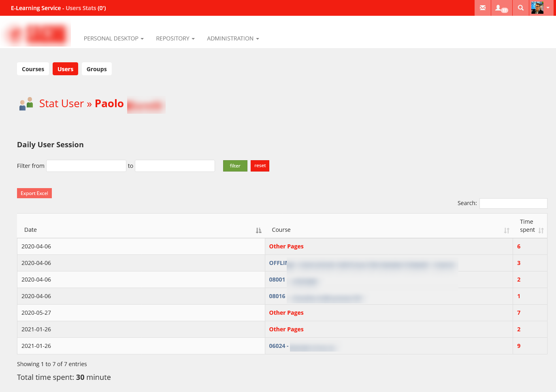
Task: Expand the Repository menu
Action: 175,38
